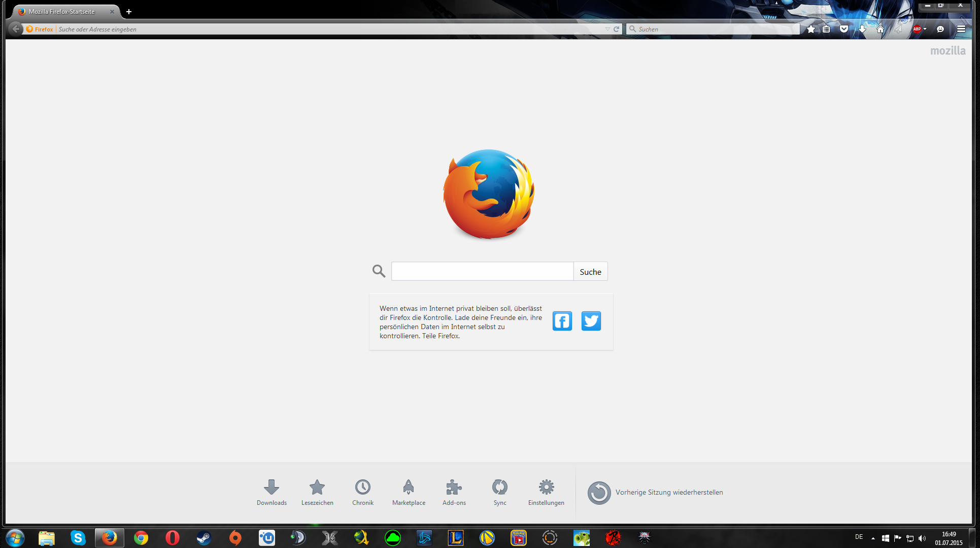Open Hello chat smiley icon
The height and width of the screenshot is (548, 980).
[940, 29]
